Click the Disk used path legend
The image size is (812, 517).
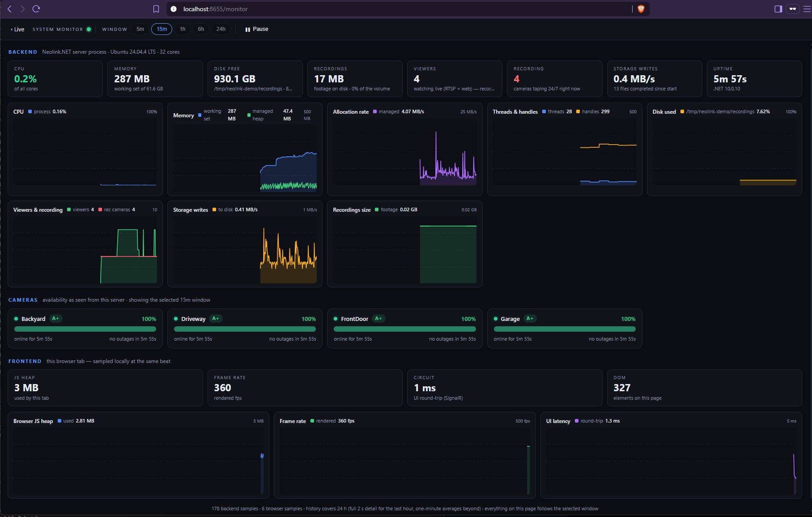(x=725, y=111)
